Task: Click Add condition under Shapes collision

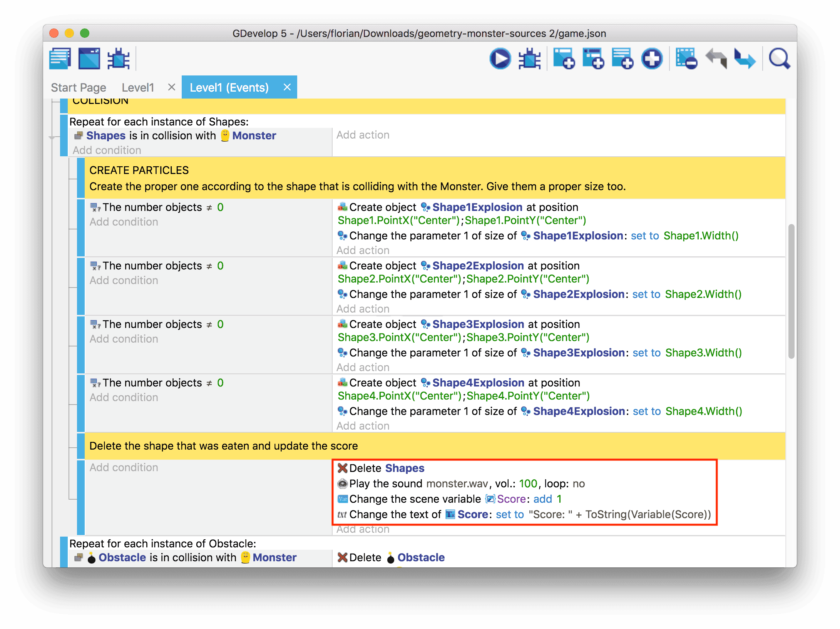Action: pyautogui.click(x=107, y=150)
